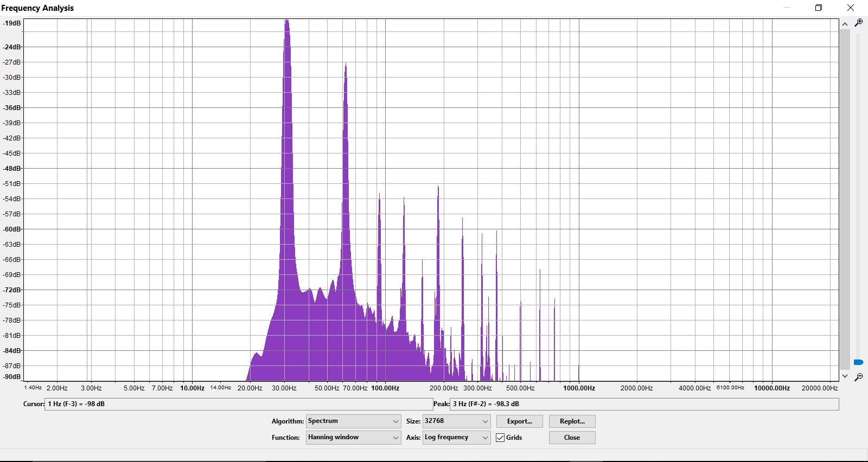Click the 1000.00Hz axis label
The height and width of the screenshot is (462, 868).
click(579, 388)
